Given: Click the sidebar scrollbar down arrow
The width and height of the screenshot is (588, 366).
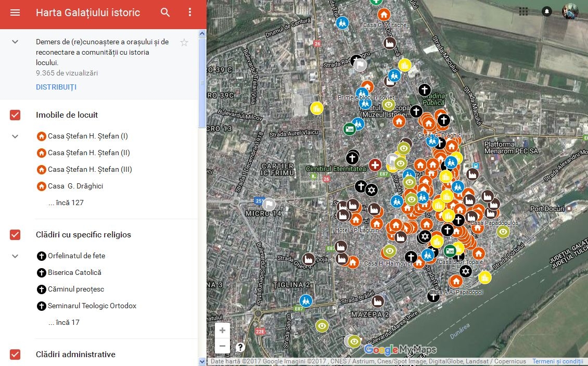Looking at the screenshot, I should pyautogui.click(x=202, y=361).
